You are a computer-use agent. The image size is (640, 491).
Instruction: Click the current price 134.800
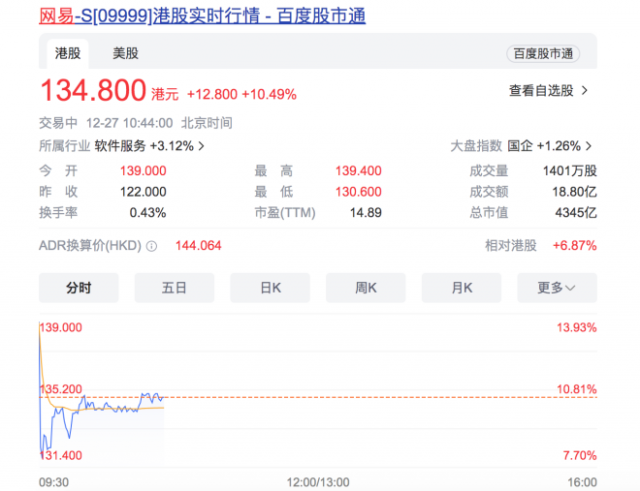tap(93, 90)
